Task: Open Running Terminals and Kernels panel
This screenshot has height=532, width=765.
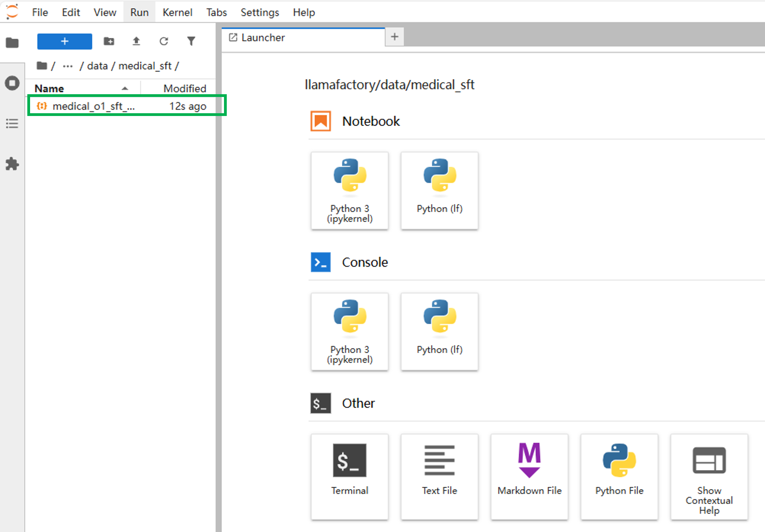Action: click(x=12, y=83)
